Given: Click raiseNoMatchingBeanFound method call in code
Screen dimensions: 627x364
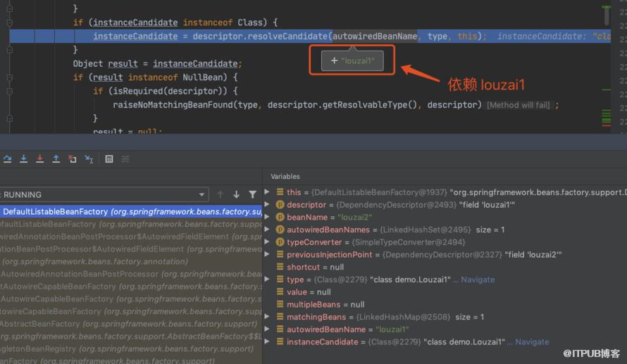Looking at the screenshot, I should tap(173, 105).
